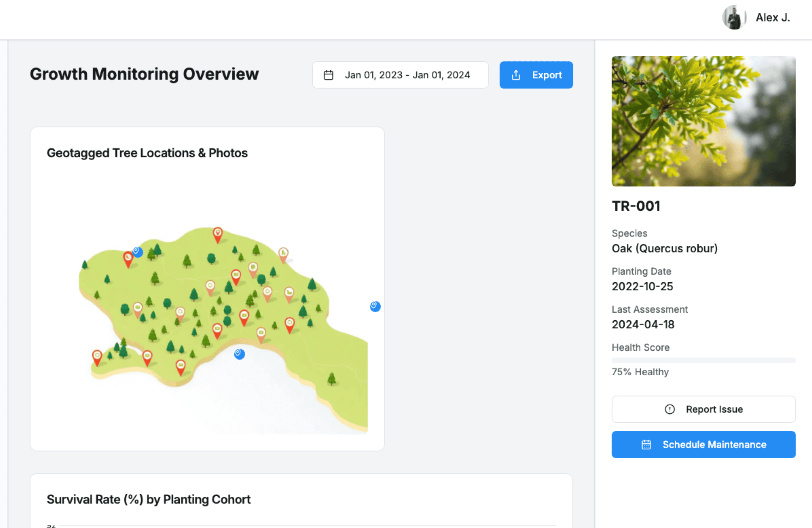The height and width of the screenshot is (528, 812).
Task: Click the Alex J. account name
Action: click(773, 18)
